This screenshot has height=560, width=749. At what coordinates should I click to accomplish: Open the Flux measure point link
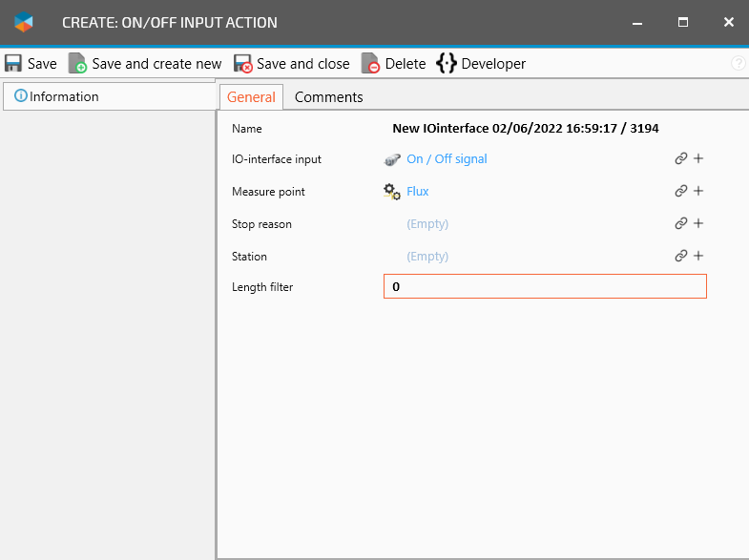point(418,192)
